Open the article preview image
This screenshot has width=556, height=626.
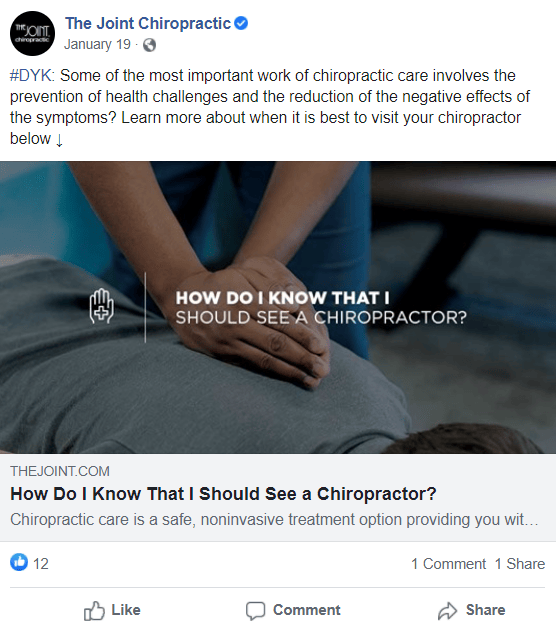coord(278,307)
